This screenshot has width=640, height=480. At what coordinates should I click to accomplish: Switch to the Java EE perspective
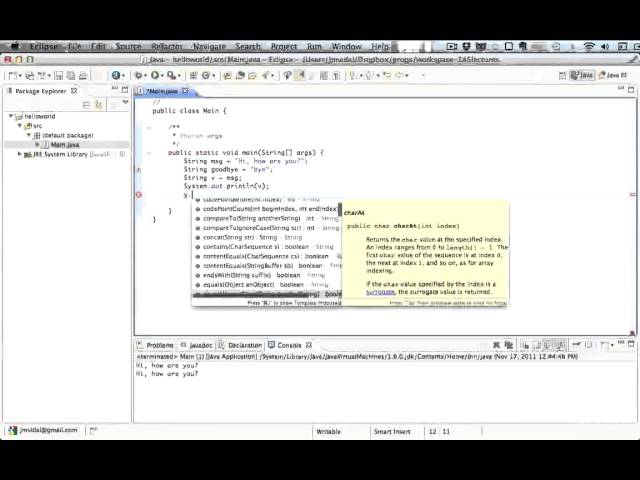tap(612, 76)
